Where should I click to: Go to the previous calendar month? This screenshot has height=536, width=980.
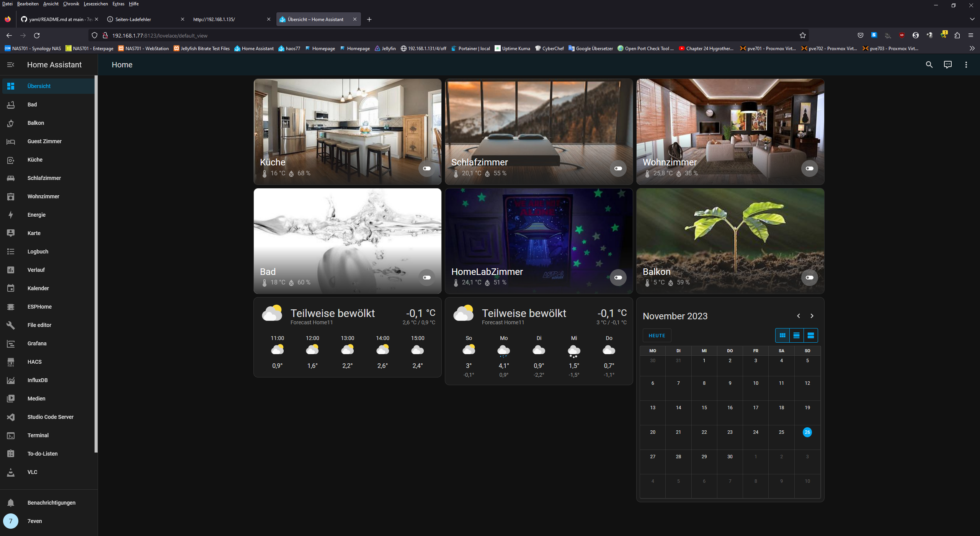click(799, 316)
